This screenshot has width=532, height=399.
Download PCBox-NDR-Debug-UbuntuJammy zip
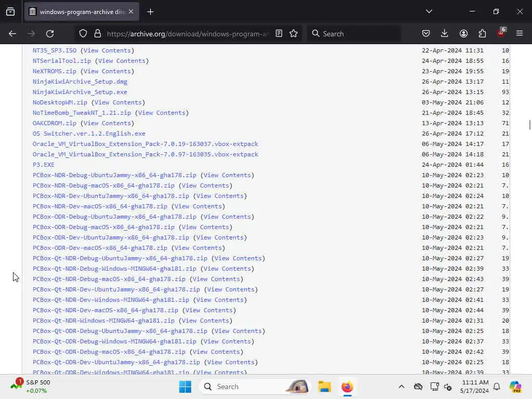(114, 176)
